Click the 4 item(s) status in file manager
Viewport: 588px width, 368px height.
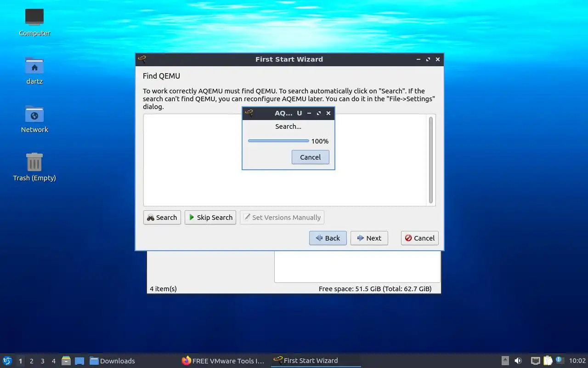coord(163,289)
